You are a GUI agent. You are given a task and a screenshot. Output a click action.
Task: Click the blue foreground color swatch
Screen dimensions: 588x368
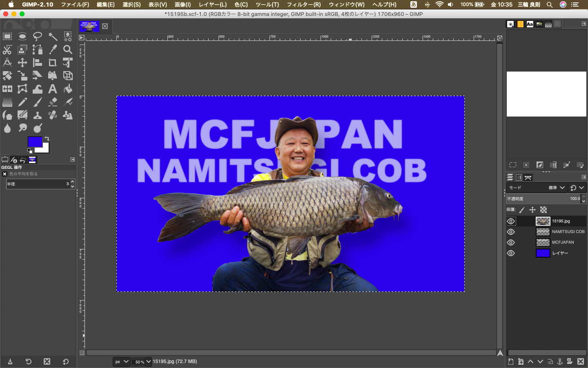[x=34, y=141]
